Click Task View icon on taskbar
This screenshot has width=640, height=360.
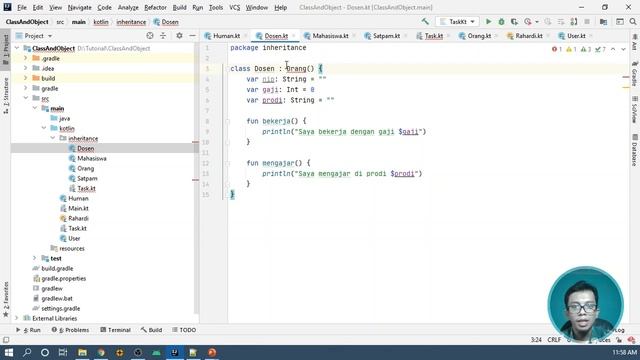[63, 352]
